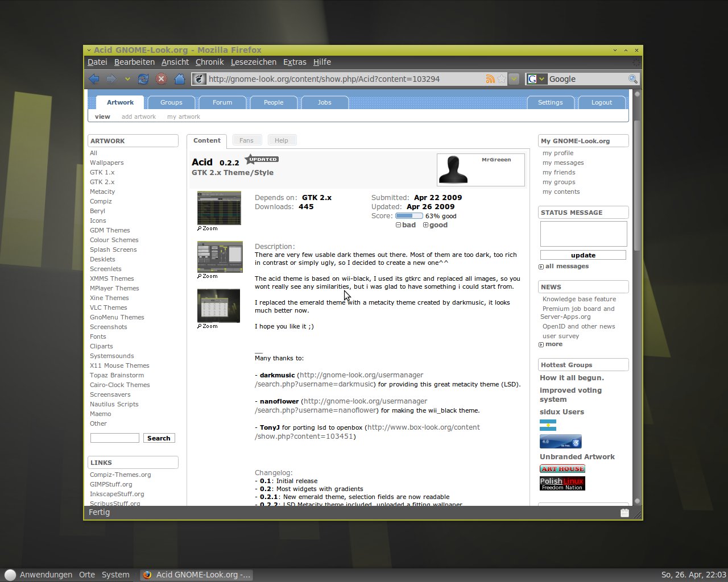Viewport: 728px width, 582px height.
Task: Open the GTK 2.x category
Action: [102, 182]
